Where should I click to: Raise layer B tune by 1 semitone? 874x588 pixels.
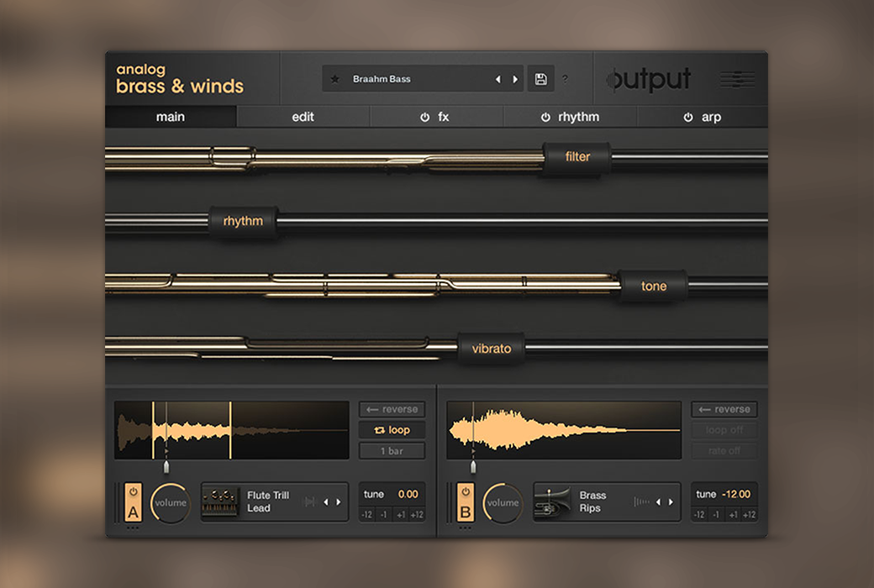tap(733, 514)
